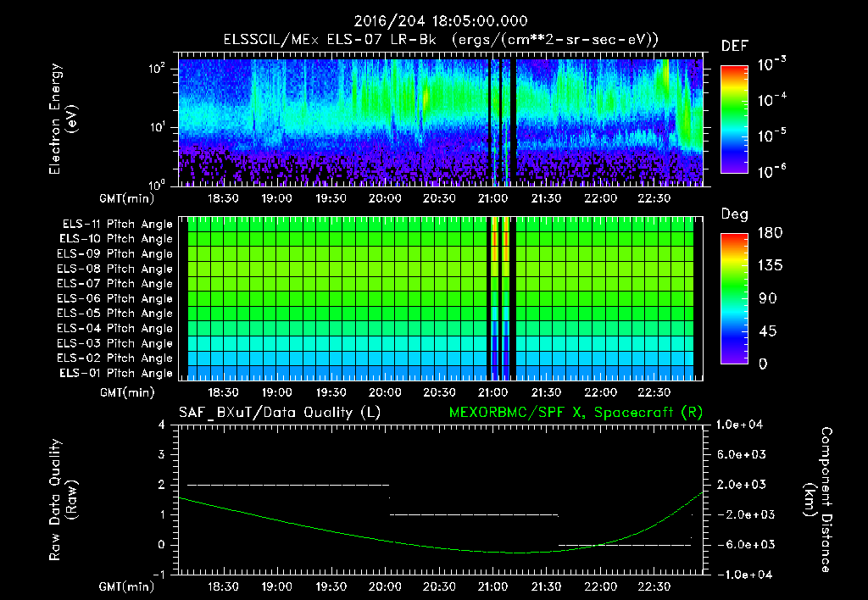Click the data quality level 0 line segment
Image resolution: width=868 pixels, height=600 pixels.
pos(625,545)
